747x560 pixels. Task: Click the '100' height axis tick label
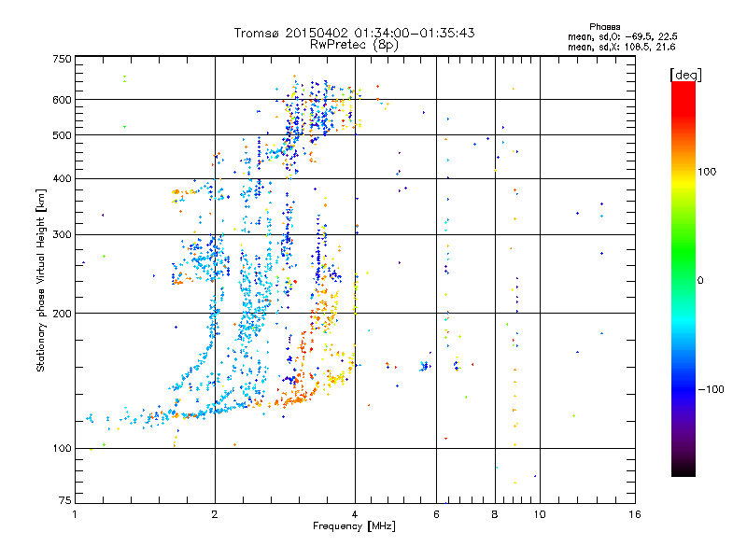pyautogui.click(x=62, y=449)
